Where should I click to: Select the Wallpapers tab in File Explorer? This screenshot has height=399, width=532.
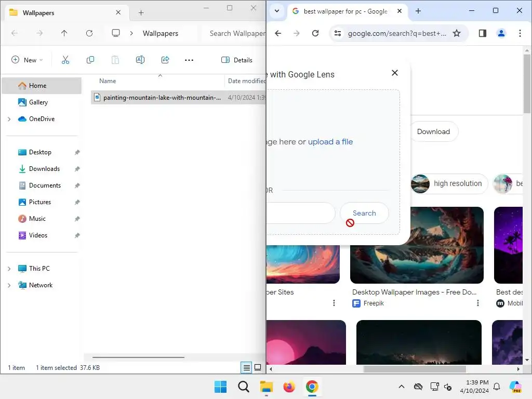point(66,12)
